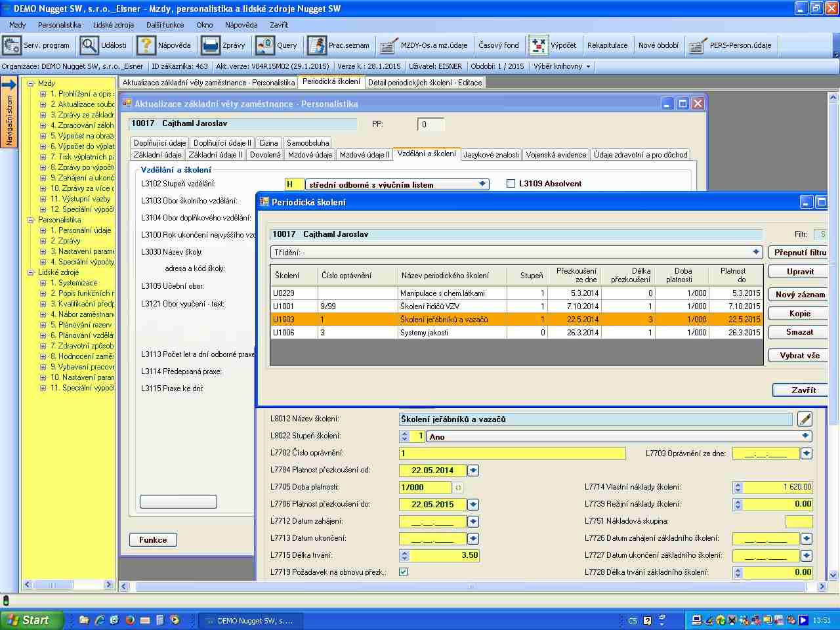Click Funkce button
The width and height of the screenshot is (840, 630).
click(x=153, y=539)
